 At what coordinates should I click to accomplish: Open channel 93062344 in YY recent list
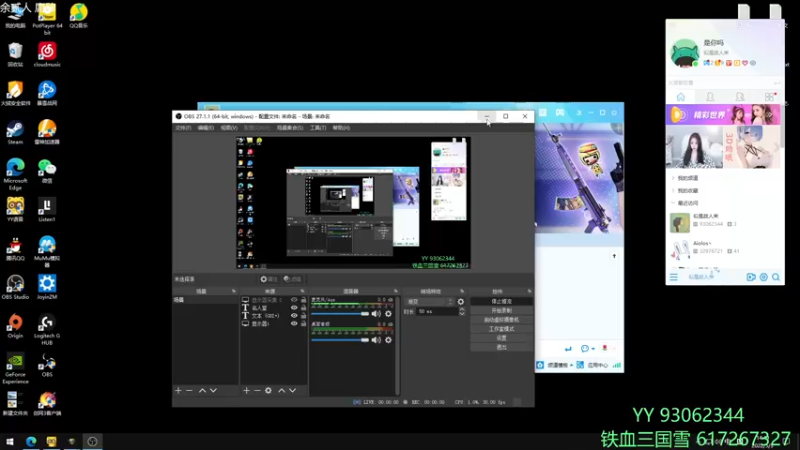pyautogui.click(x=724, y=222)
